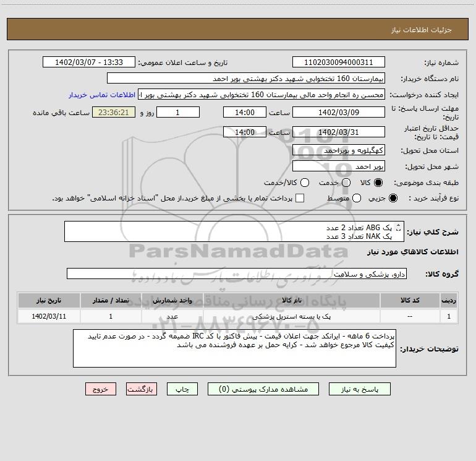The height and width of the screenshot is (461, 476).
Task: Click the توضیحات خریدار text area
Action: (x=234, y=348)
